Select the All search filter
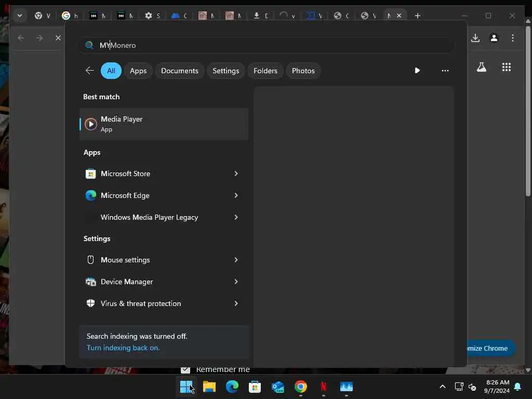Image resolution: width=532 pixels, height=399 pixels. [111, 71]
